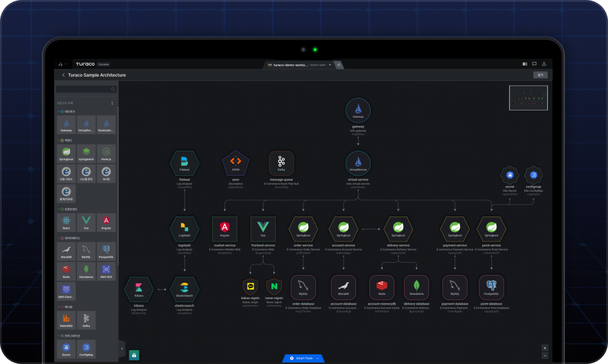Click the zoom in plus button

[544, 348]
